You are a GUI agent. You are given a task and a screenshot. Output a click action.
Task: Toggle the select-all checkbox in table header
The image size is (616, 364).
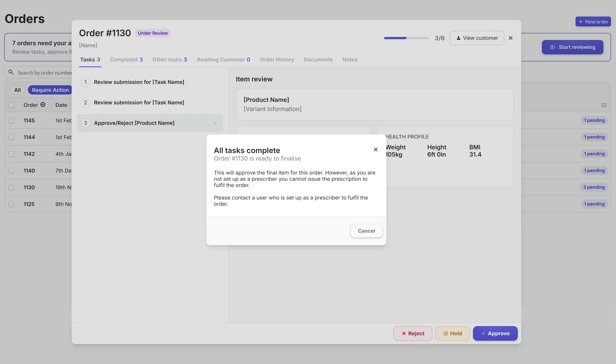click(x=11, y=105)
